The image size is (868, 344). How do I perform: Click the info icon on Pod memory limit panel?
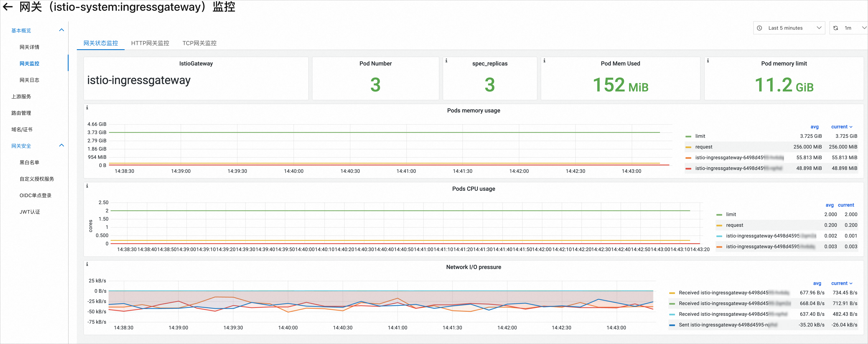[708, 61]
